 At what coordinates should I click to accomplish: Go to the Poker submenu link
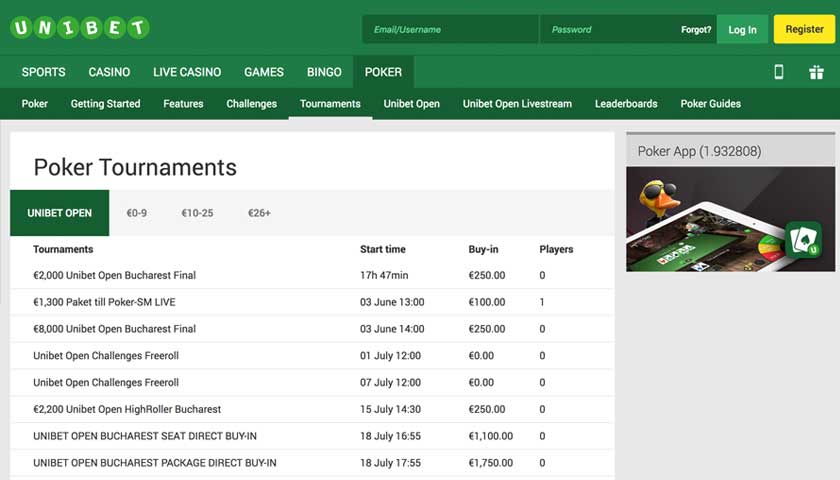click(35, 103)
